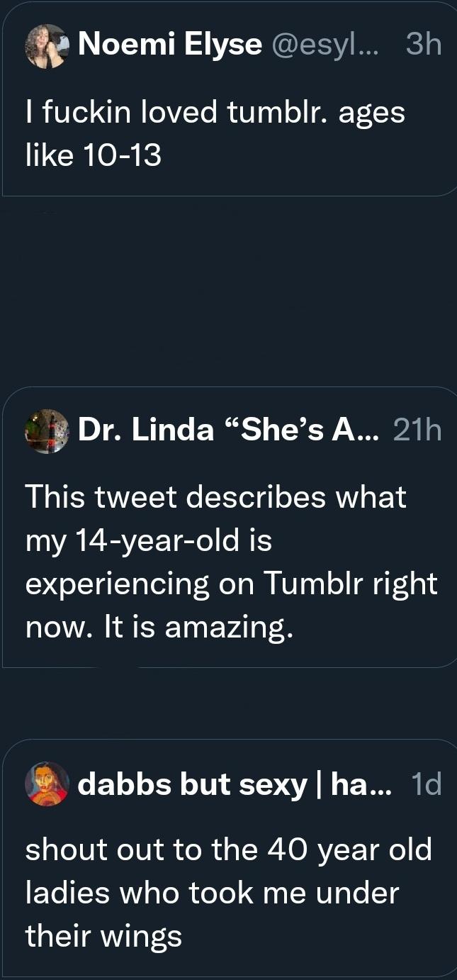Viewport: 457px width, 980px height.
Task: Select the 'Dr. Linda' display name
Action: point(146,430)
